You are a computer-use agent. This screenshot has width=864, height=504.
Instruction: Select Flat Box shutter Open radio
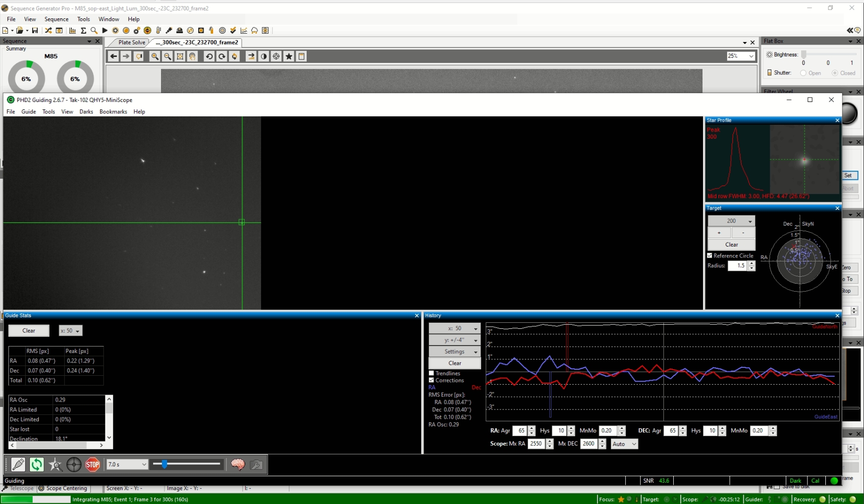[803, 73]
